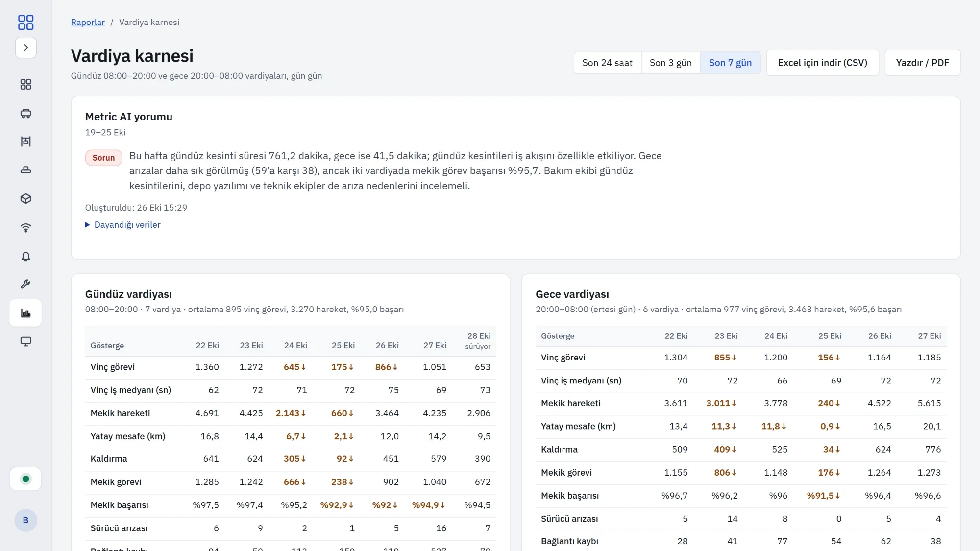Open the dashboard grid icon in sidebar
This screenshot has height=551, width=980.
click(26, 85)
